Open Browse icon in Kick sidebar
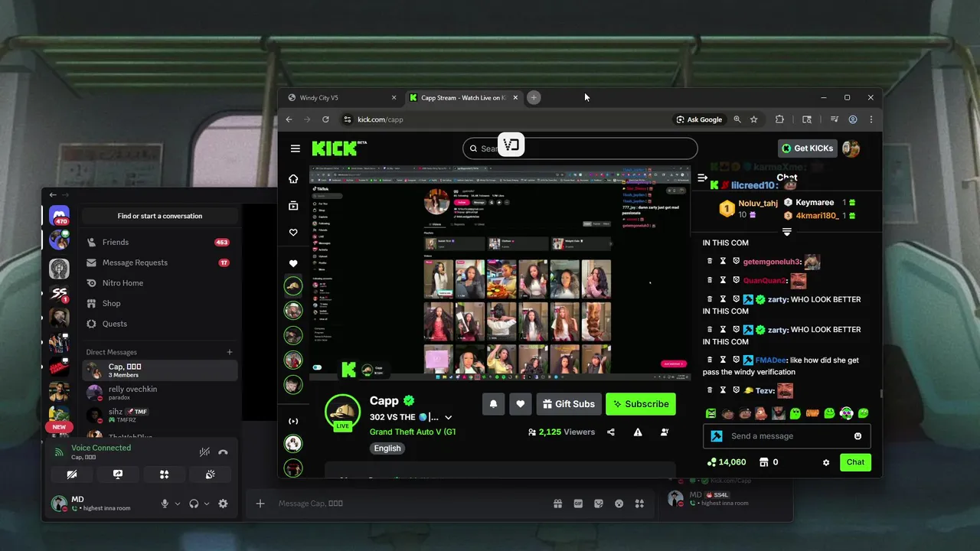The height and width of the screenshot is (551, 980). [x=293, y=206]
